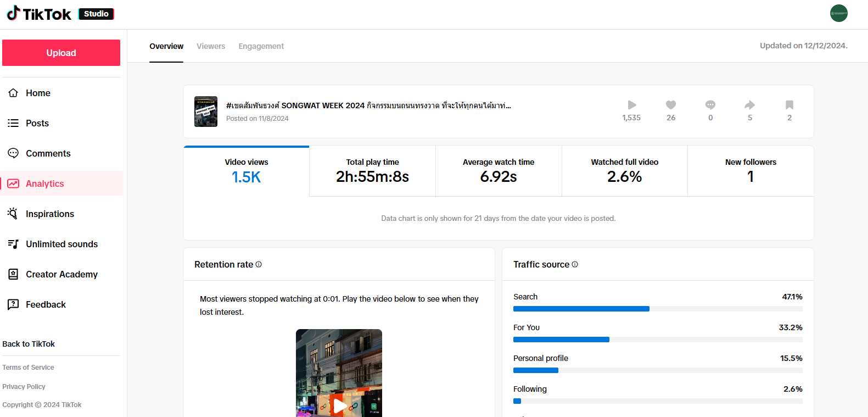Click the heart likes icon
868x417 pixels.
tap(671, 105)
